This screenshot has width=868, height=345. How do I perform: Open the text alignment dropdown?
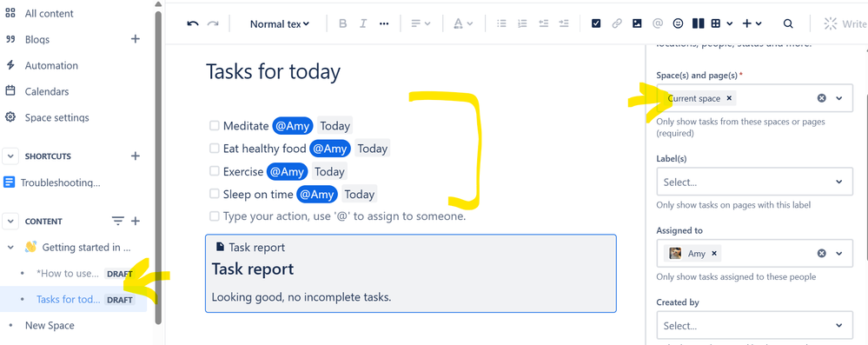click(x=421, y=23)
